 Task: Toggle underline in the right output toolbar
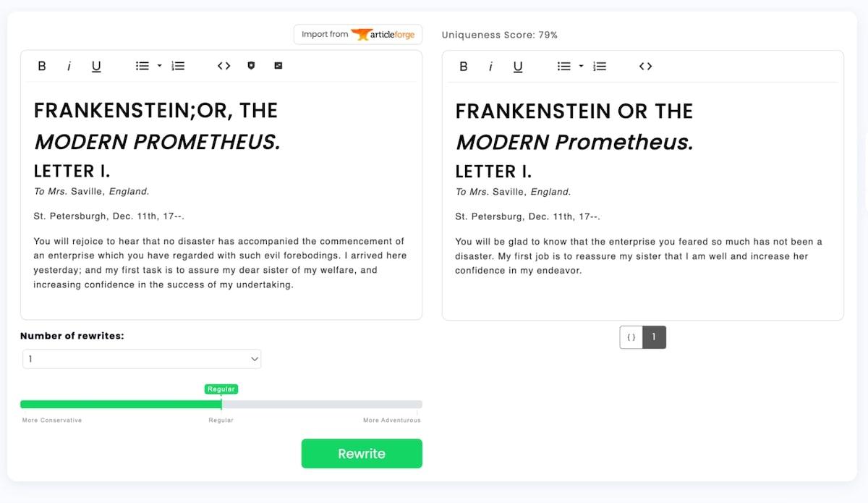point(518,67)
